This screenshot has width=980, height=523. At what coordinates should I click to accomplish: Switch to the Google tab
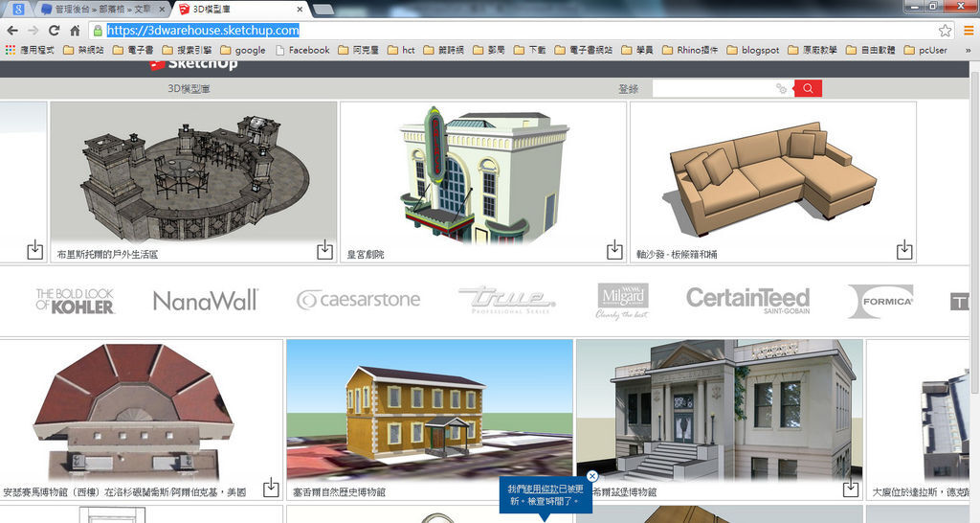coord(18,9)
